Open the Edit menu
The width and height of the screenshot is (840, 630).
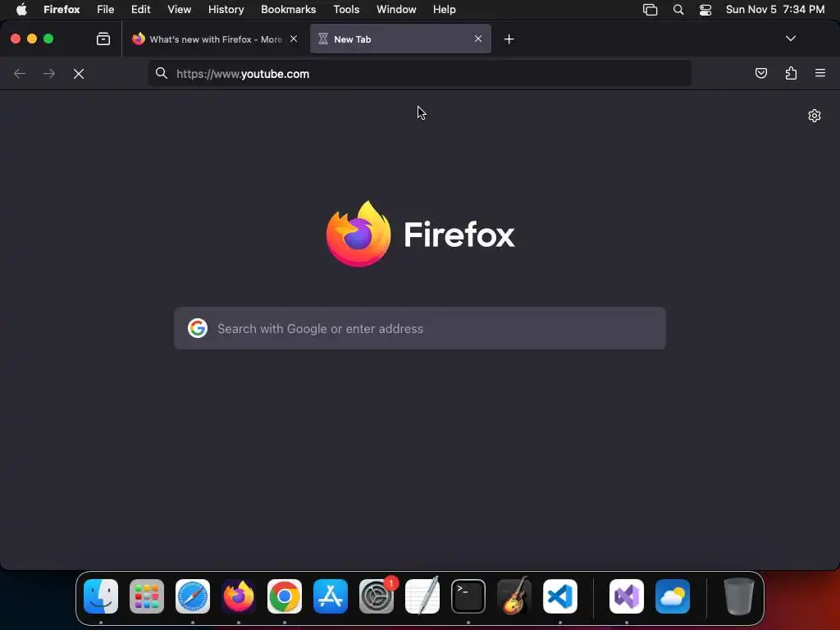tap(141, 10)
